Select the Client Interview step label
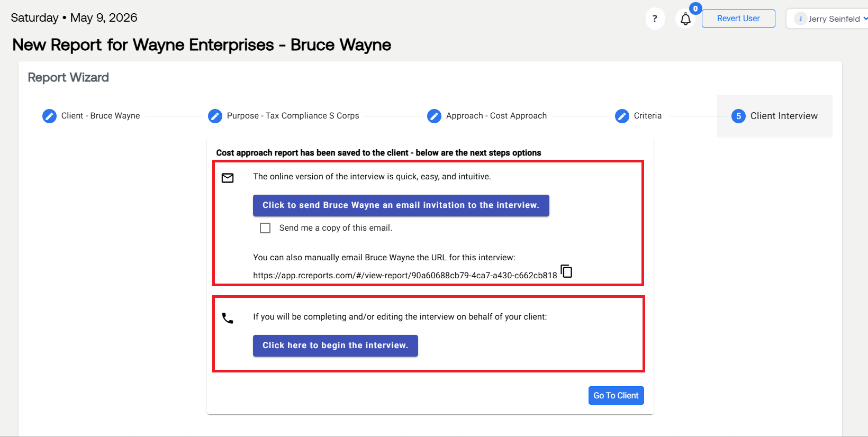868x437 pixels. [784, 116]
